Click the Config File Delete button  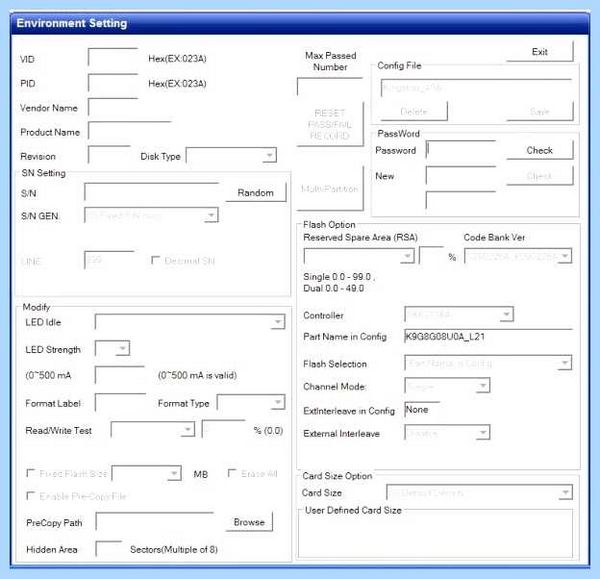point(414,111)
